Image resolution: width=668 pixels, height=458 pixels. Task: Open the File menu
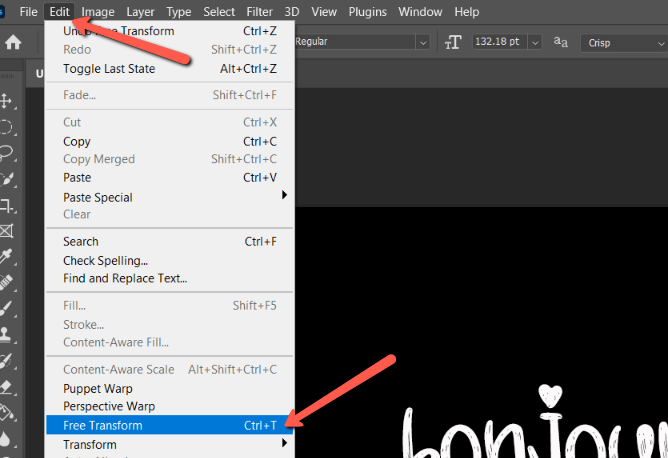tap(28, 12)
